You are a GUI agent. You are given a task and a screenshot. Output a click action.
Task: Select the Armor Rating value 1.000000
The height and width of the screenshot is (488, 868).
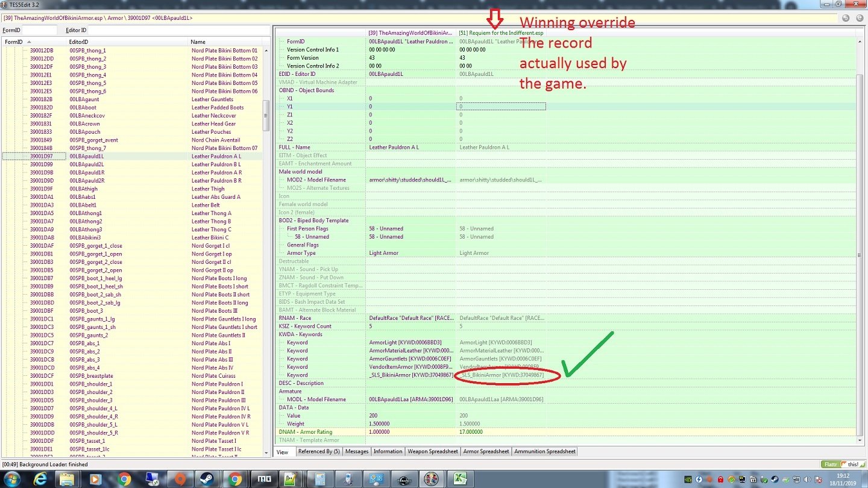click(379, 432)
